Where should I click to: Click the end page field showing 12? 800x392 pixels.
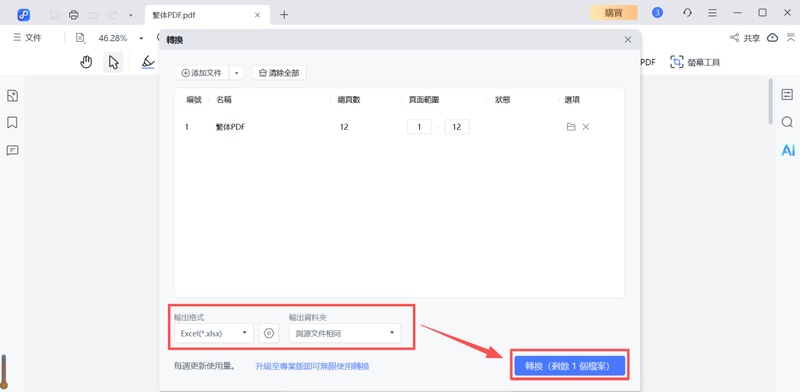click(457, 127)
